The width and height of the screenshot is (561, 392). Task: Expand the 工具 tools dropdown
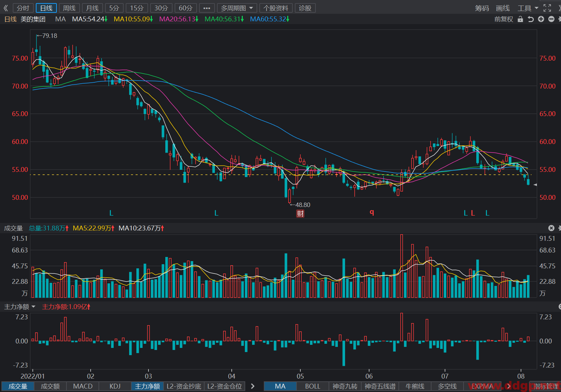point(528,8)
